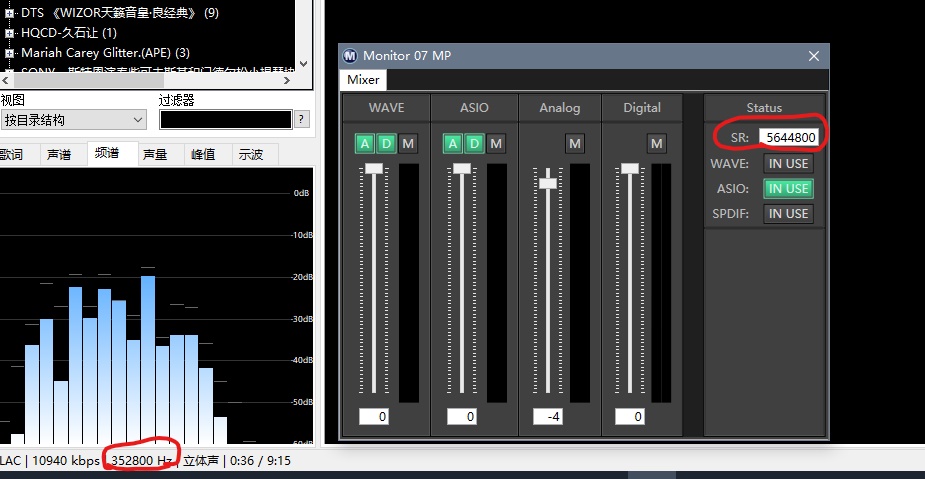Click the 过滤器 filter input field

click(x=225, y=120)
